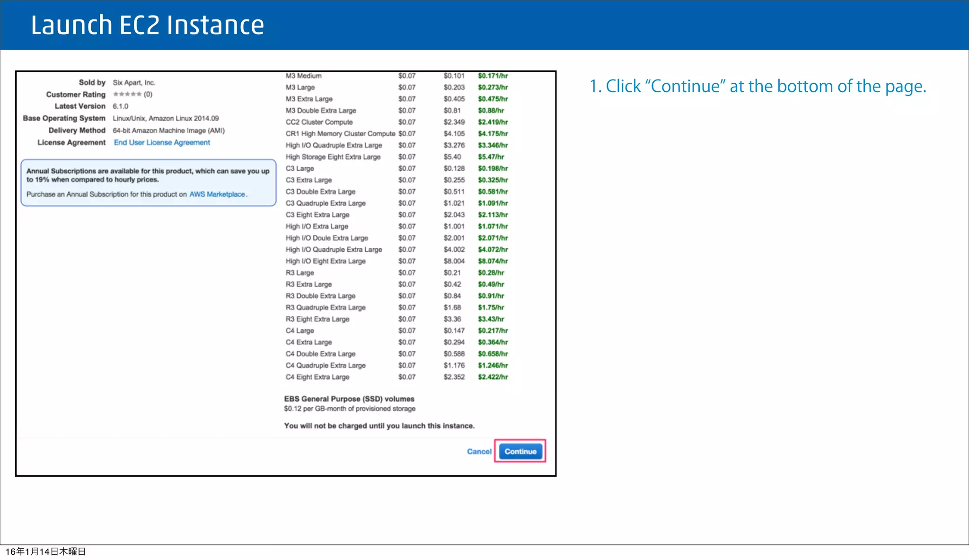
Task: Open the End User License Agreement link
Action: pyautogui.click(x=162, y=142)
